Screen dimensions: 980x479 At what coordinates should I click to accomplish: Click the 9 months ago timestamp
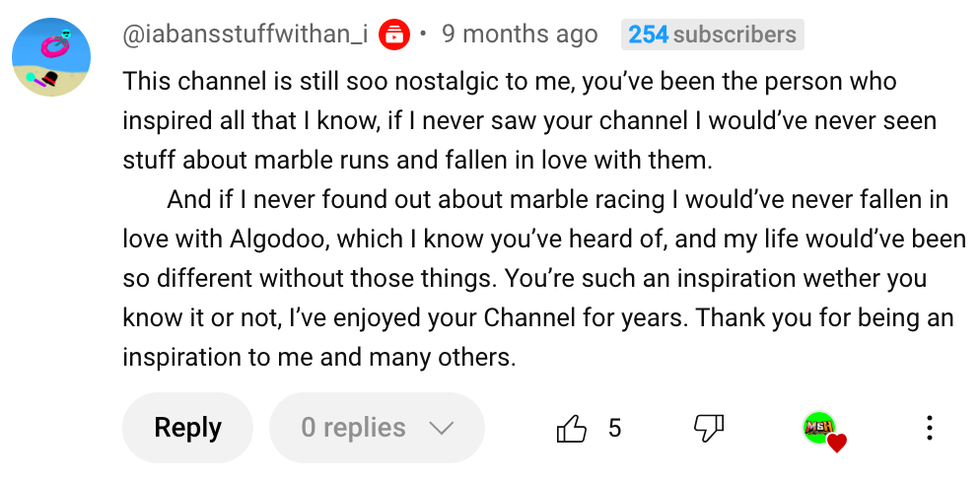tap(520, 34)
